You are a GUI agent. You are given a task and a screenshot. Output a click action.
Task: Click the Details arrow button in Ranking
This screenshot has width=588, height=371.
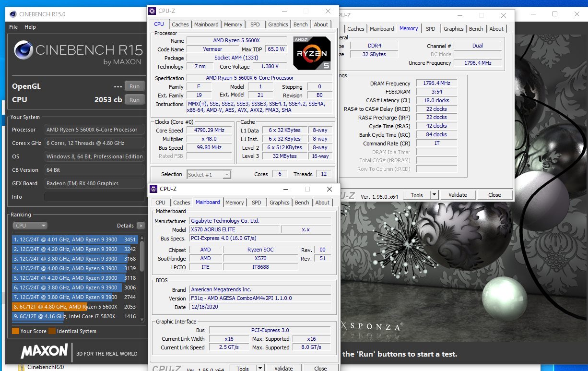coord(141,226)
